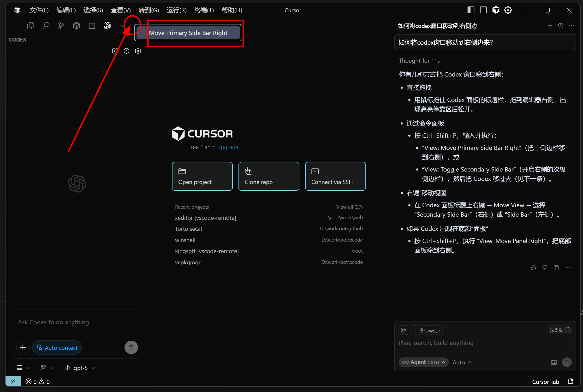583x392 pixels.
Task: Select Move Primary Side Bar Right
Action: [x=188, y=33]
